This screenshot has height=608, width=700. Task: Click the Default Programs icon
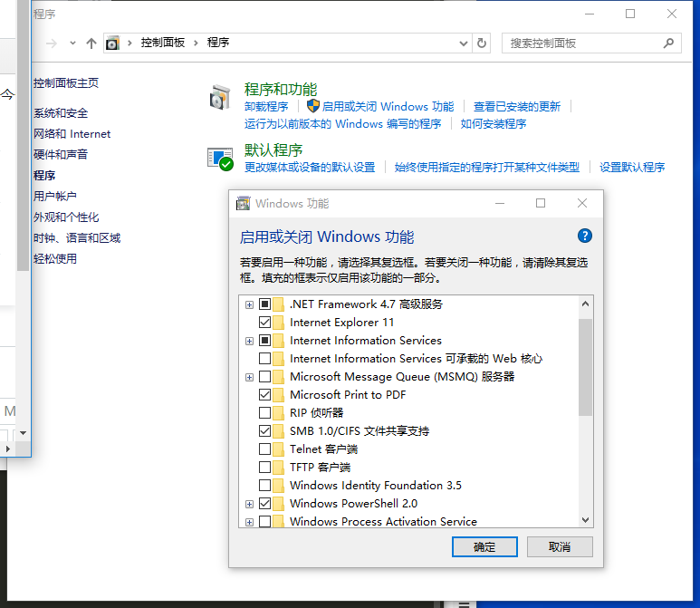tap(220, 159)
